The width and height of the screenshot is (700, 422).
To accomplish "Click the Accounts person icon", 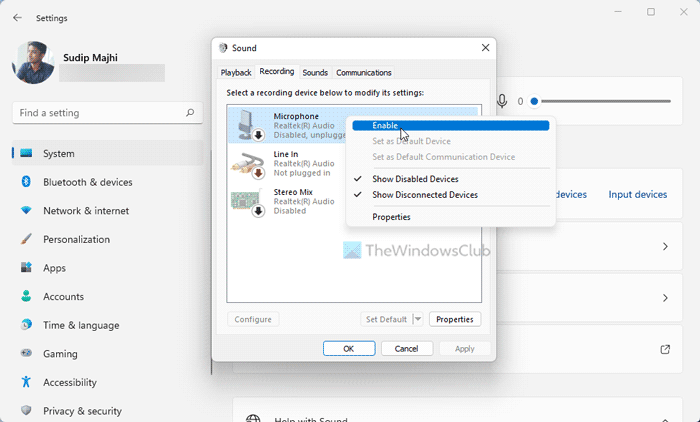I will [26, 296].
